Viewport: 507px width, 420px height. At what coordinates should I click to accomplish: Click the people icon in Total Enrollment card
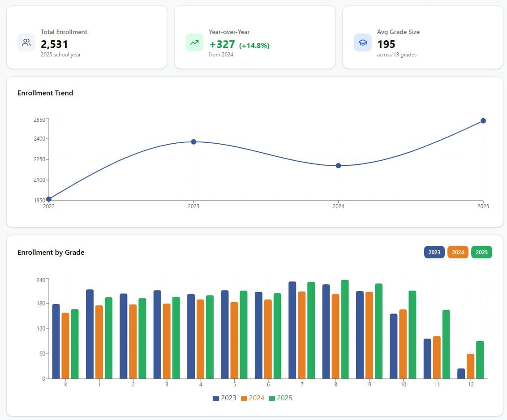pos(26,43)
